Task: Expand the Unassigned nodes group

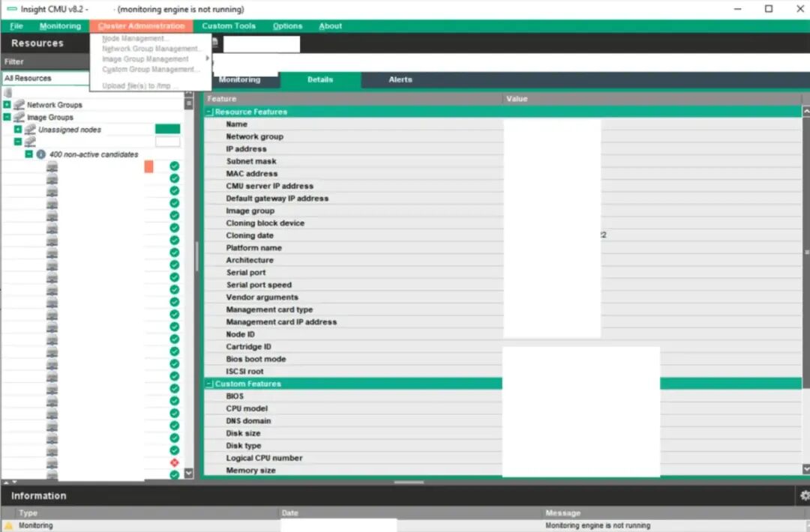Action: [18, 130]
